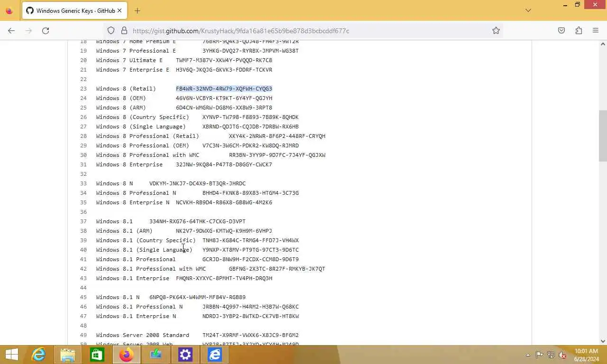
Task: Bookmark this page with the star icon
Action: (x=496, y=30)
